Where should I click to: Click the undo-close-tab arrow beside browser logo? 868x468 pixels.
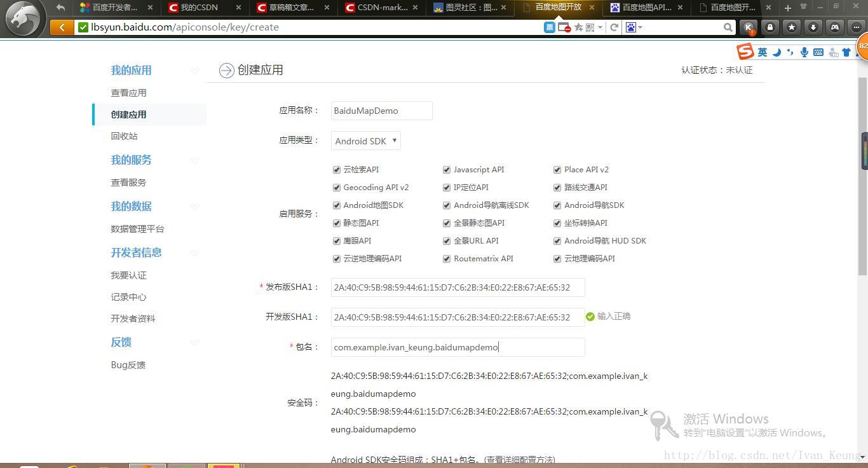60,8
